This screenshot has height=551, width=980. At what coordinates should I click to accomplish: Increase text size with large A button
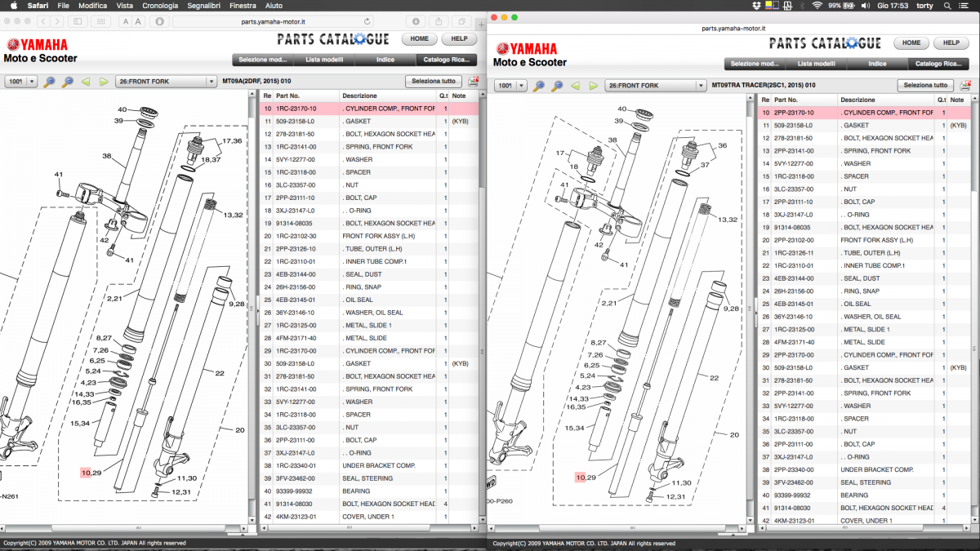139,21
